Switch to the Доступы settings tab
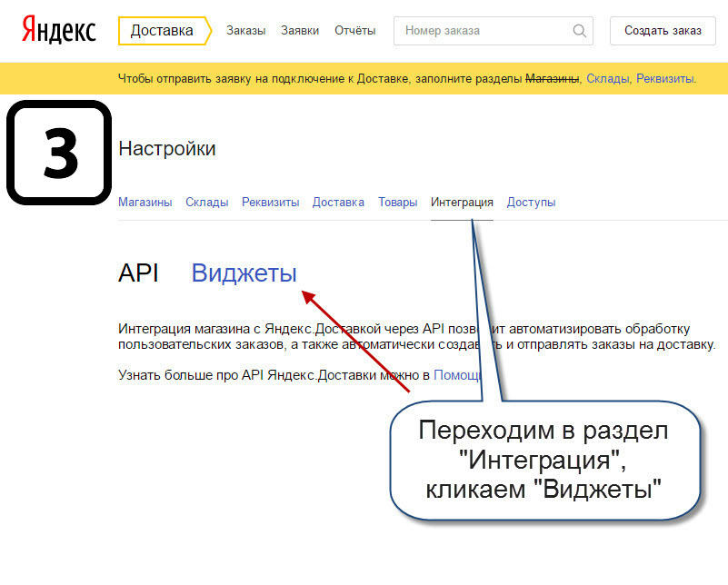This screenshot has height=585, width=728. point(531,203)
